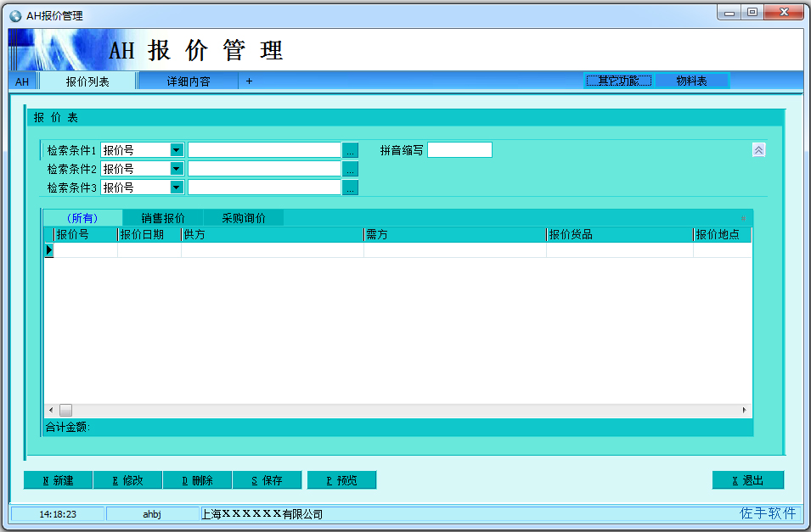Click the row indicator arrow in the grid
The height and width of the screenshot is (532, 811).
(x=49, y=250)
